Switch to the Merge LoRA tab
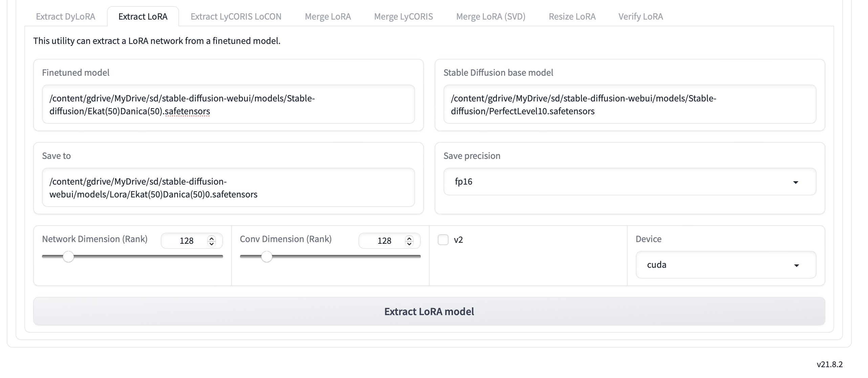Viewport: 868px width, 378px height. coord(328,16)
